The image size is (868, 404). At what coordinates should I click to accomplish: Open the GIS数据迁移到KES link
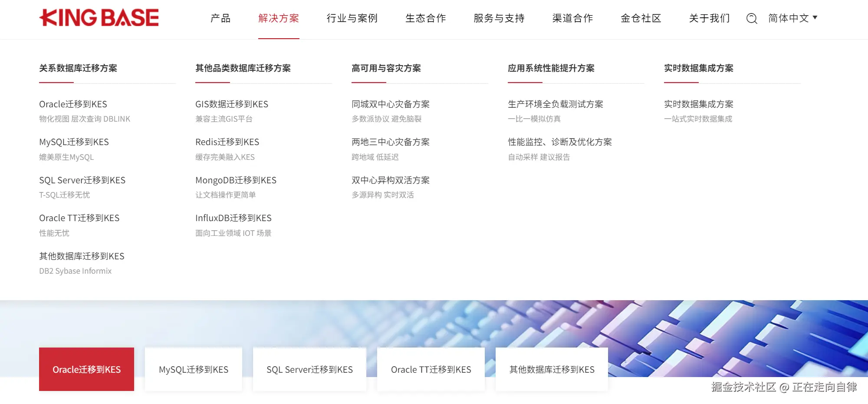[232, 104]
